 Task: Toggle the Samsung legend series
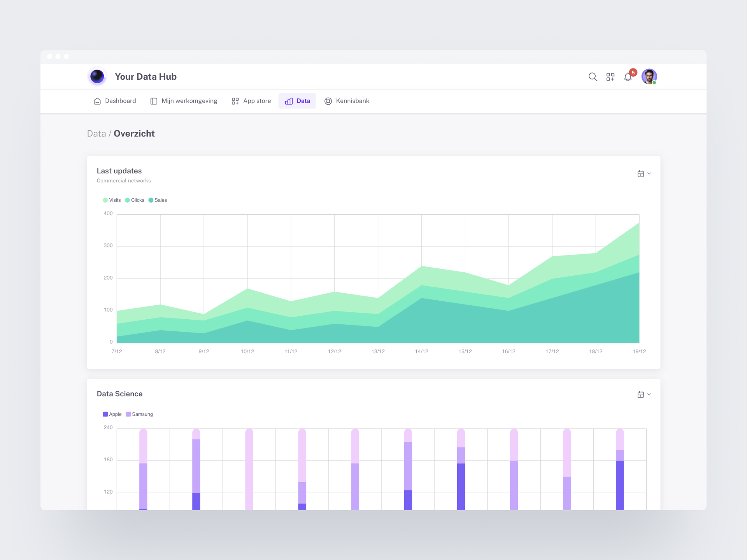pos(139,414)
